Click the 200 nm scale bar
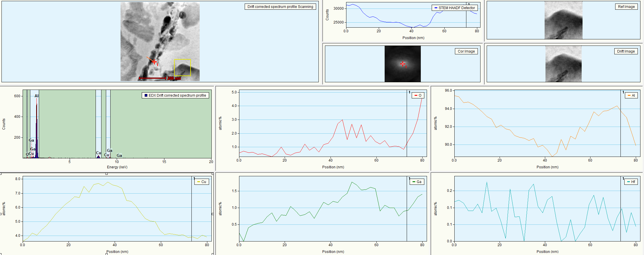 coord(152,78)
